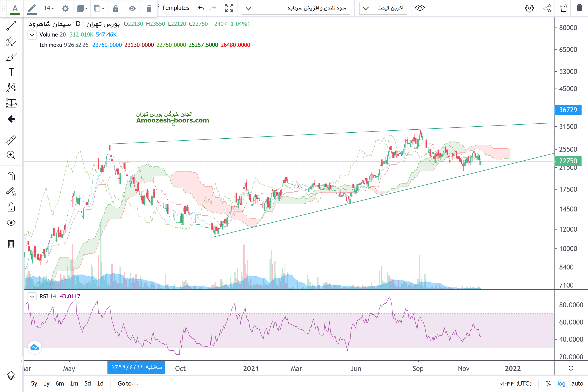The image size is (588, 392).
Task: Toggle percent scale mode
Action: click(x=548, y=383)
